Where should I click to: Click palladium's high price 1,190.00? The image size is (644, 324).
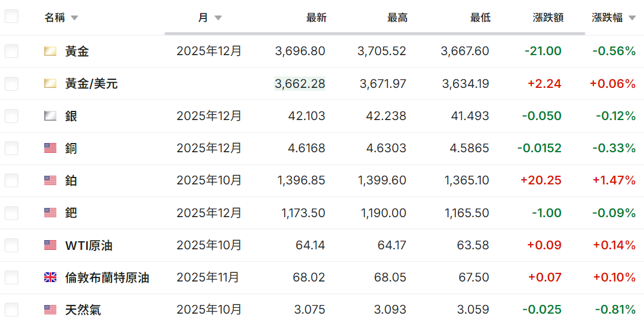(383, 213)
